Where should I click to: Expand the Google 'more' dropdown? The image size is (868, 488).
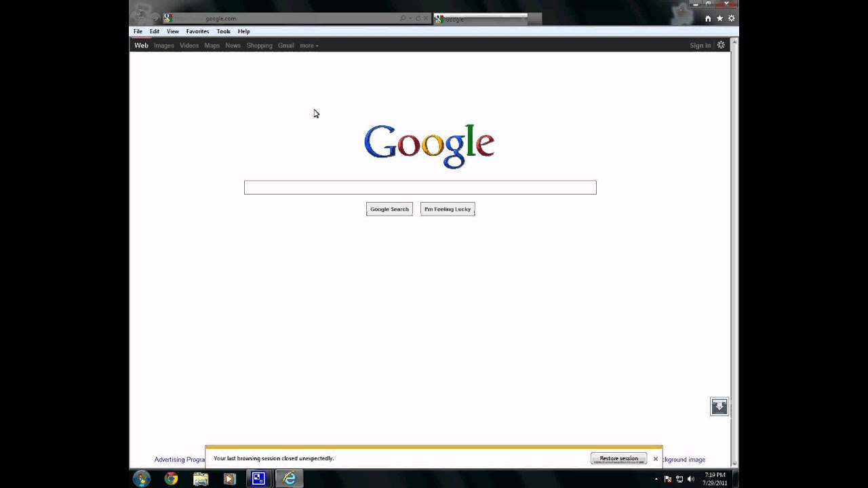309,45
